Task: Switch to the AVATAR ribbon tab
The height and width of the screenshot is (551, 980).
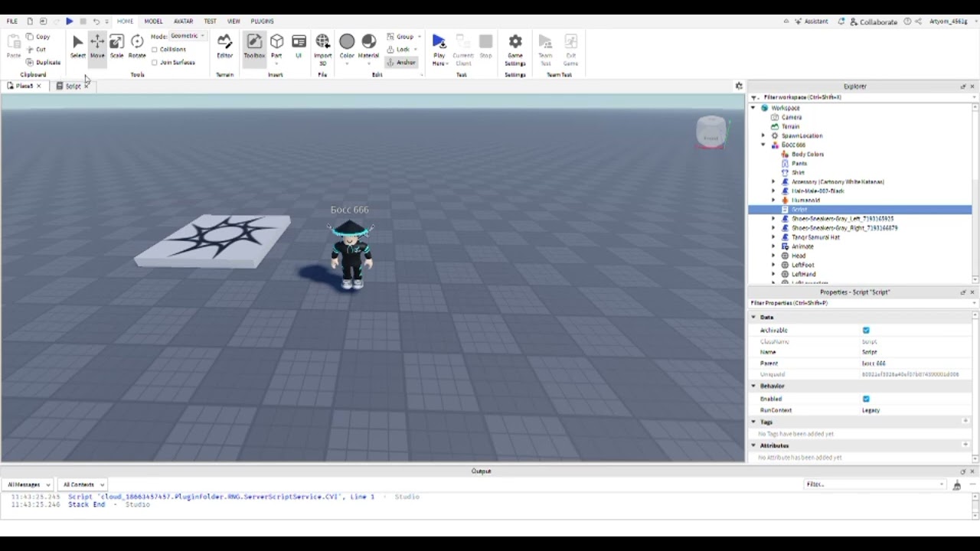Action: coord(183,21)
